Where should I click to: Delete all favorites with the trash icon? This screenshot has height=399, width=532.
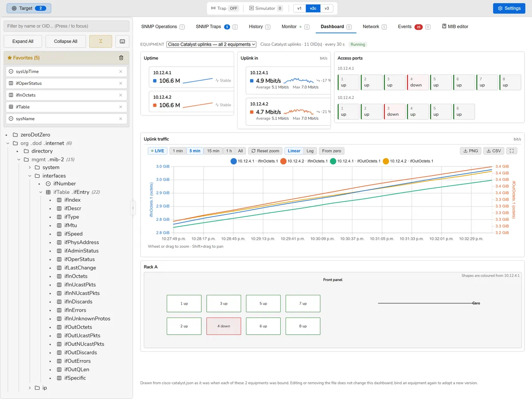[121, 58]
